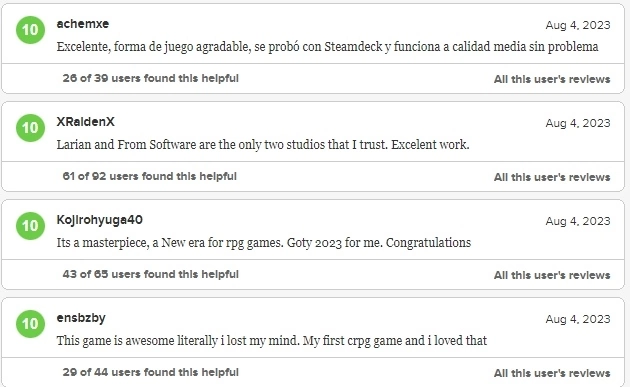Image resolution: width=630 pixels, height=387 pixels.
Task: Click the Larian and From Software review text
Action: tap(263, 145)
